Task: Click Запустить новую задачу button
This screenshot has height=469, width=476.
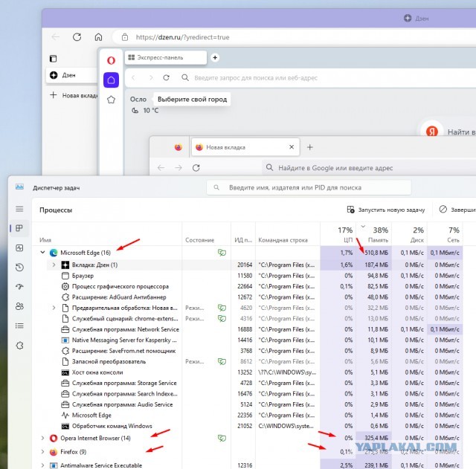Action: [385, 210]
